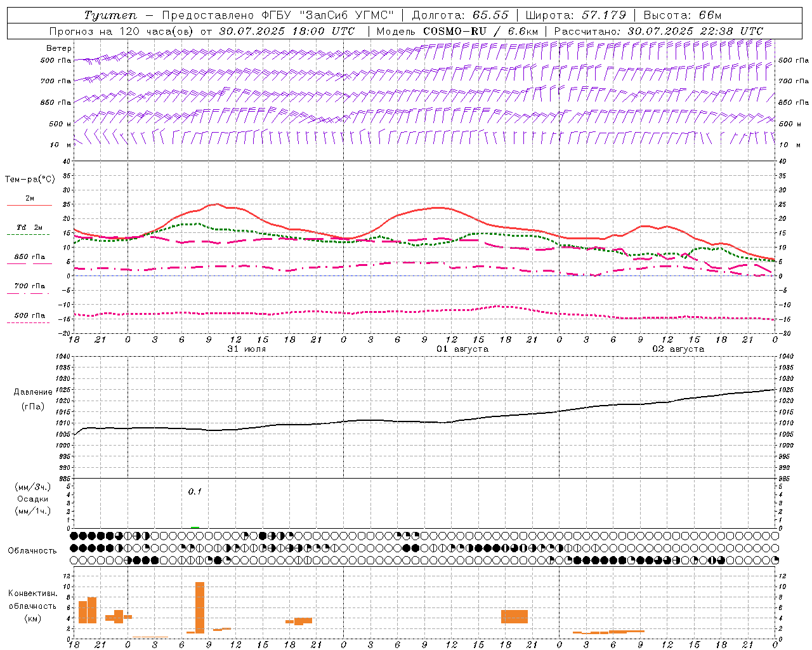Click the "Тем-ра(°C)" temperature label
The image size is (812, 650).
pos(30,180)
